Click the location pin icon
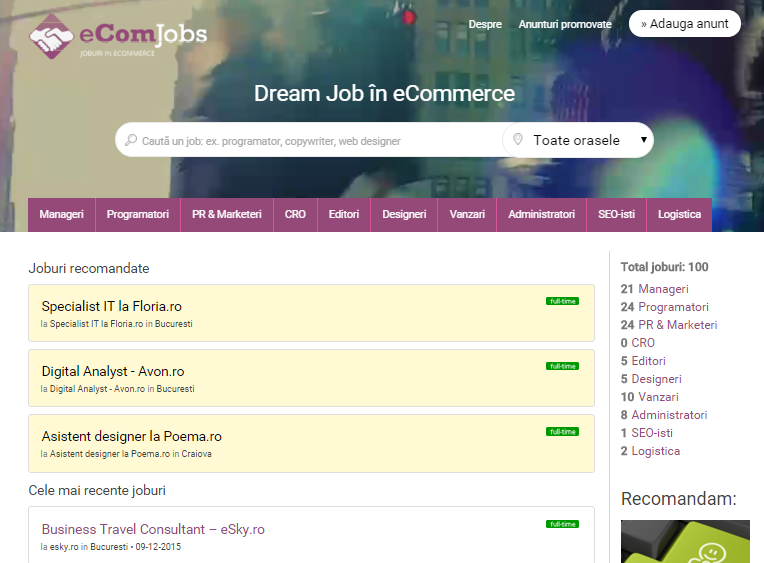This screenshot has width=764, height=563. [x=518, y=139]
